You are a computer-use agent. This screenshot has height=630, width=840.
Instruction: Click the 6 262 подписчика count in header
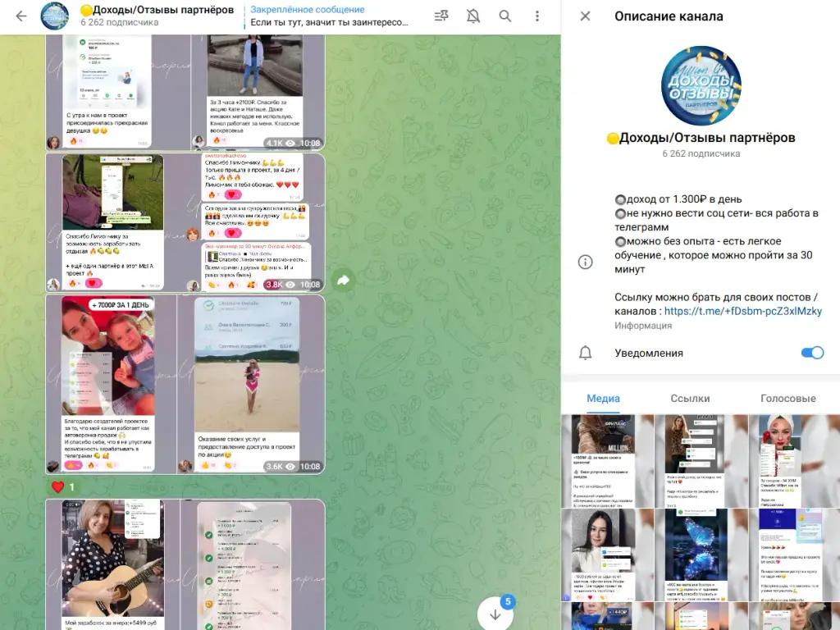click(x=120, y=22)
